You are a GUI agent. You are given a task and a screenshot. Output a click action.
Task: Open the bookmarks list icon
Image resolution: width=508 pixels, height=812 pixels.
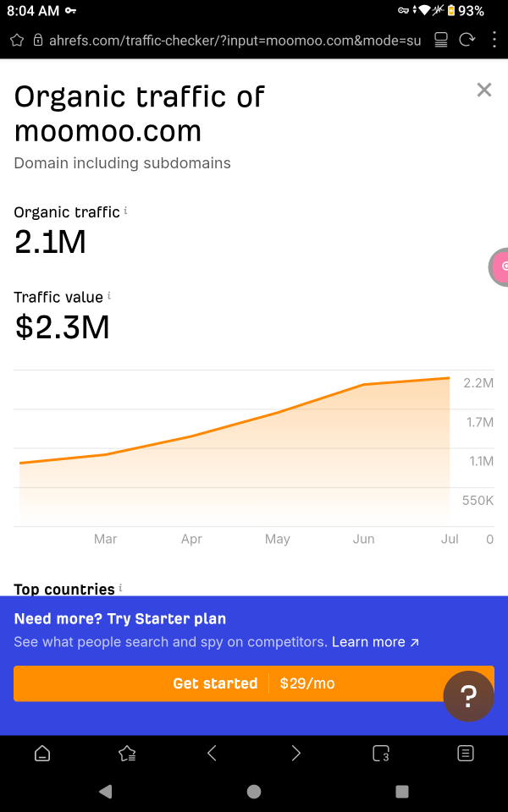(x=127, y=753)
